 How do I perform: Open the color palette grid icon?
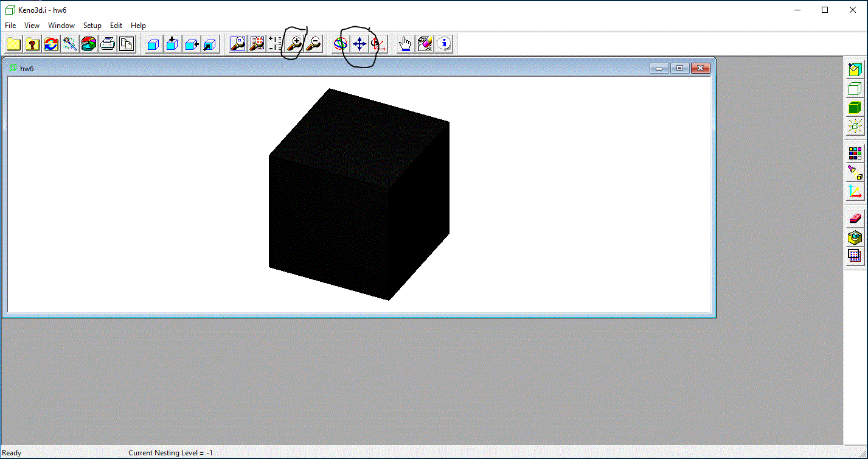pyautogui.click(x=855, y=153)
